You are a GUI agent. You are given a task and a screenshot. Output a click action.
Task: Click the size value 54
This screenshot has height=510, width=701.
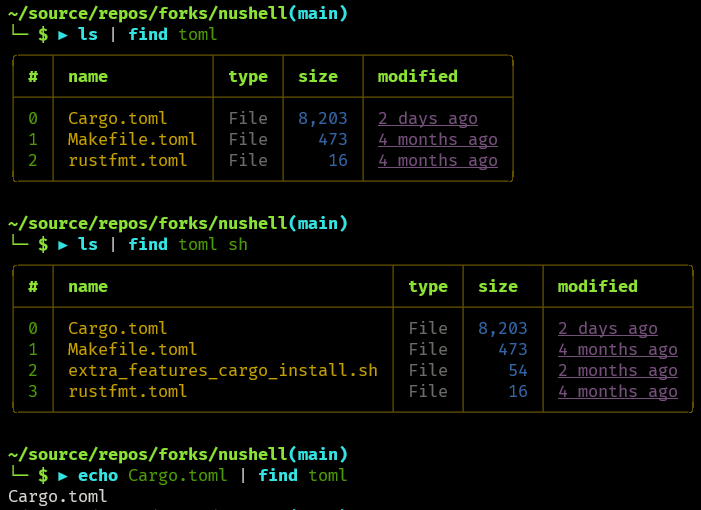click(x=517, y=370)
